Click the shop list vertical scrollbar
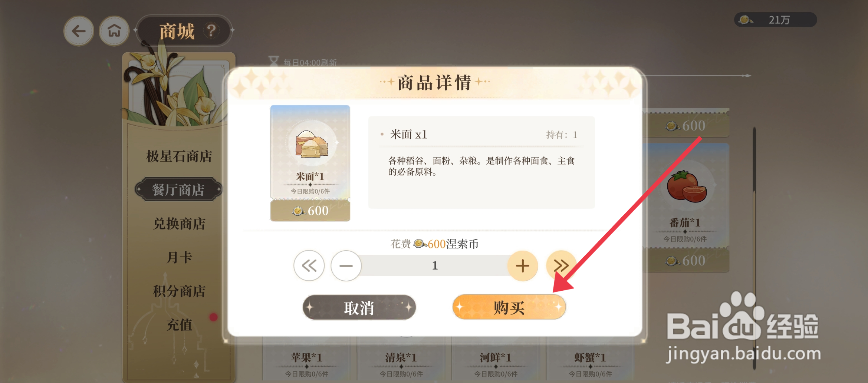The image size is (868, 383). tap(754, 248)
